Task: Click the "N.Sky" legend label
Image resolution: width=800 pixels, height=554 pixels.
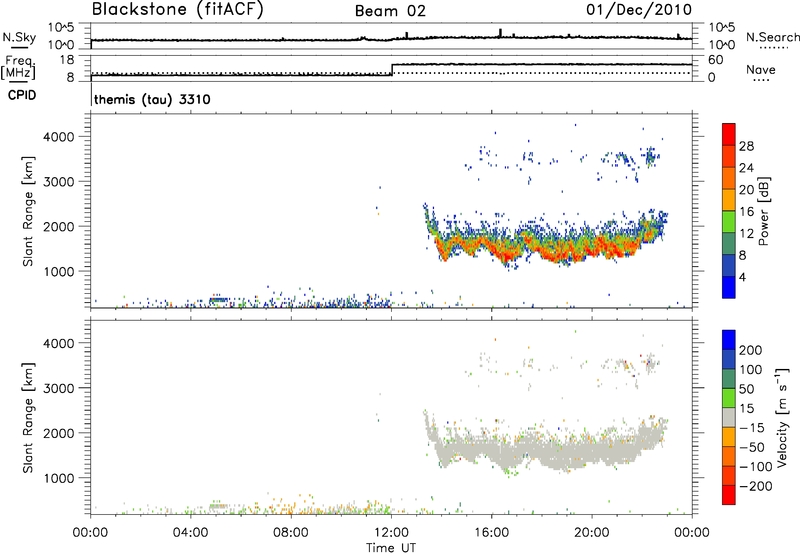Action: click(x=19, y=37)
